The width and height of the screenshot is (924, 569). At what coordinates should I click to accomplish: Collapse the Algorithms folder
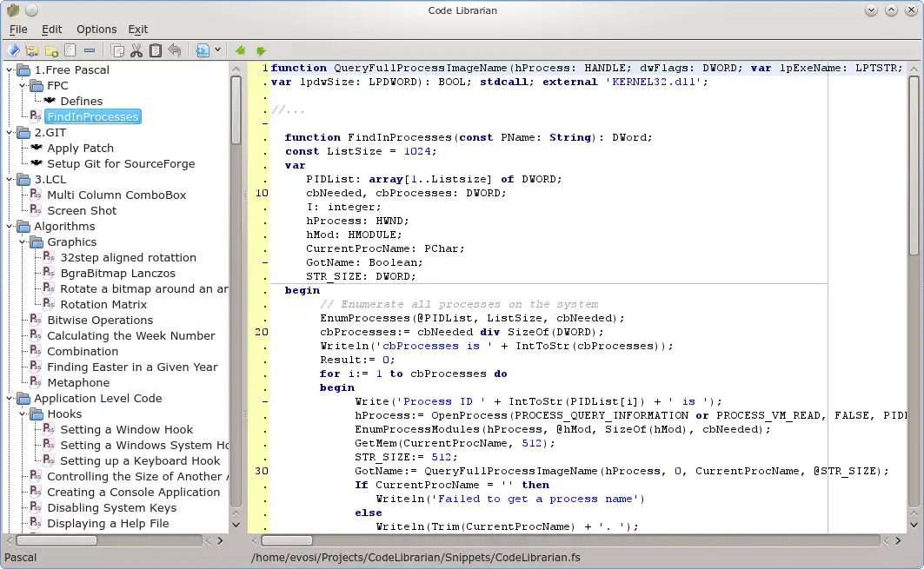coord(10,226)
